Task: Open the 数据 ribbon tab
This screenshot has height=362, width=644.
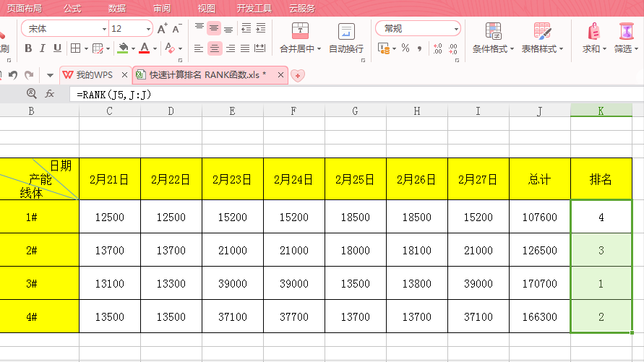Action: 117,8
